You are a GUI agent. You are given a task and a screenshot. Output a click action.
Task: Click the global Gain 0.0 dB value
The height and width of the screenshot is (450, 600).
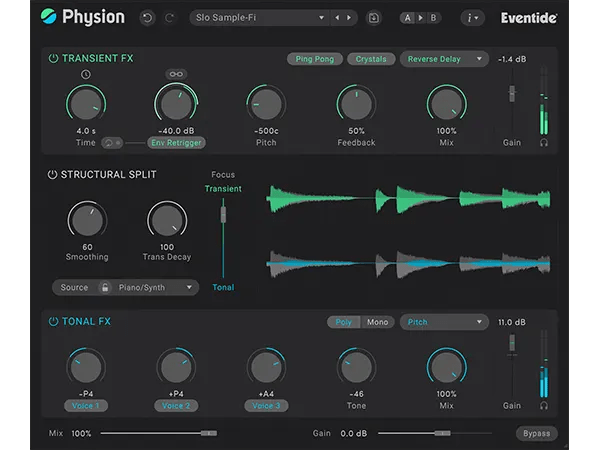tap(354, 434)
